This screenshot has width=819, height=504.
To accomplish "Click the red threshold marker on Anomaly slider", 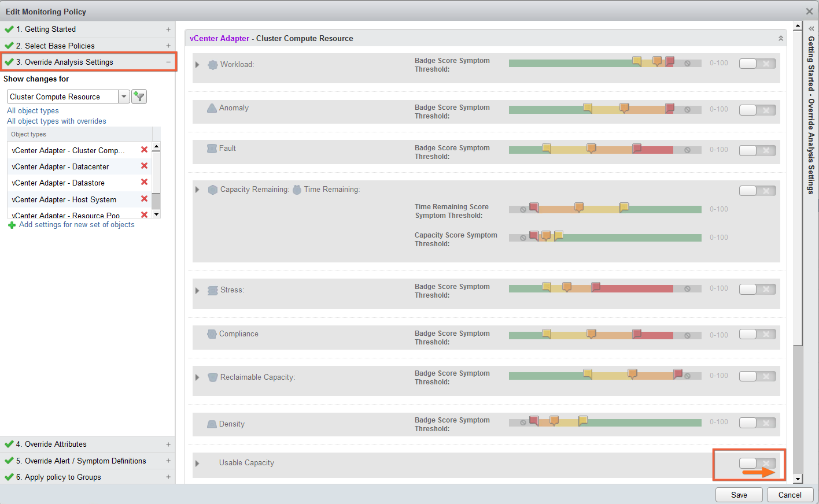I will 670,108.
